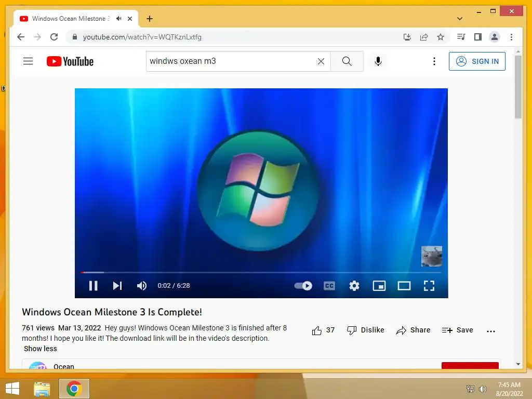The height and width of the screenshot is (399, 532).
Task: Go back in browser history
Action: point(21,37)
